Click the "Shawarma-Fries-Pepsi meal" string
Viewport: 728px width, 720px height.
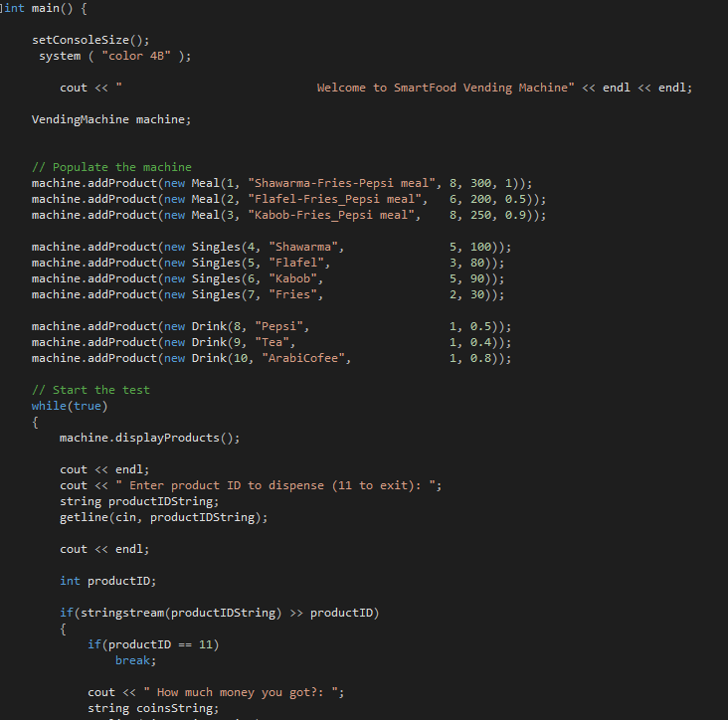[x=343, y=183]
